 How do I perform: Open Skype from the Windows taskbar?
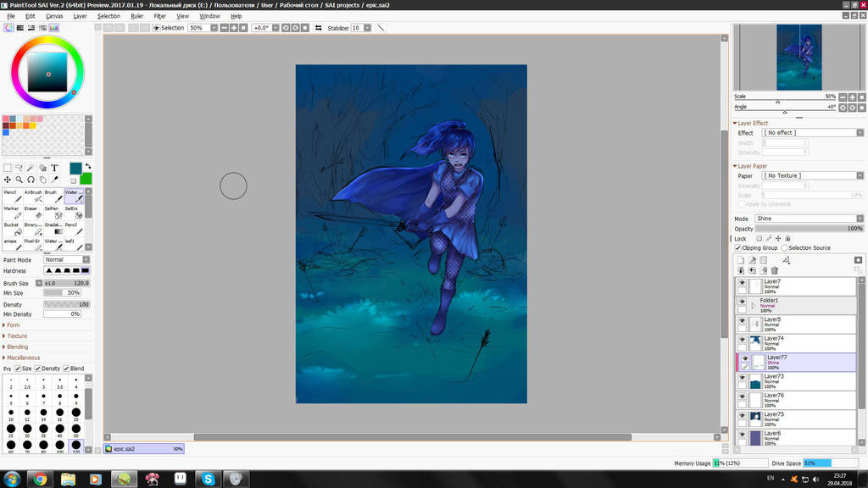click(x=209, y=480)
